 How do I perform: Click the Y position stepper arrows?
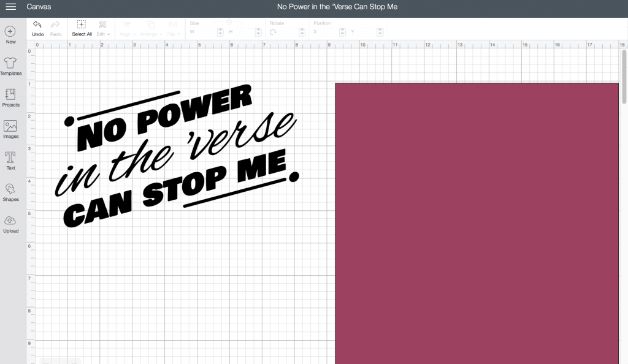click(x=380, y=32)
